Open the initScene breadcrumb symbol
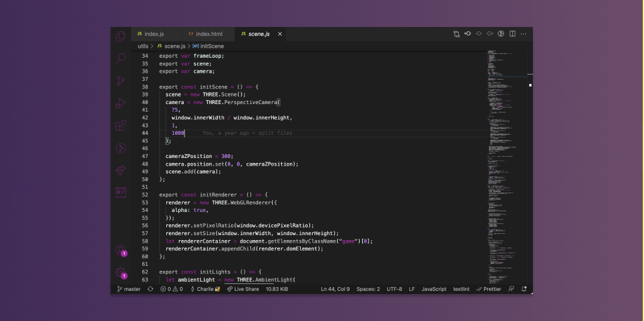Screen dimensions: 644x321 click(208, 46)
